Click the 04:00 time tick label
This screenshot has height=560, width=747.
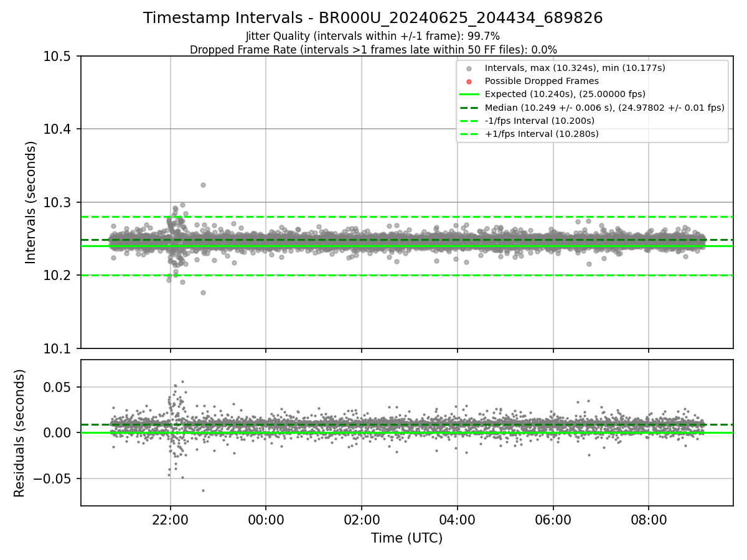point(458,520)
